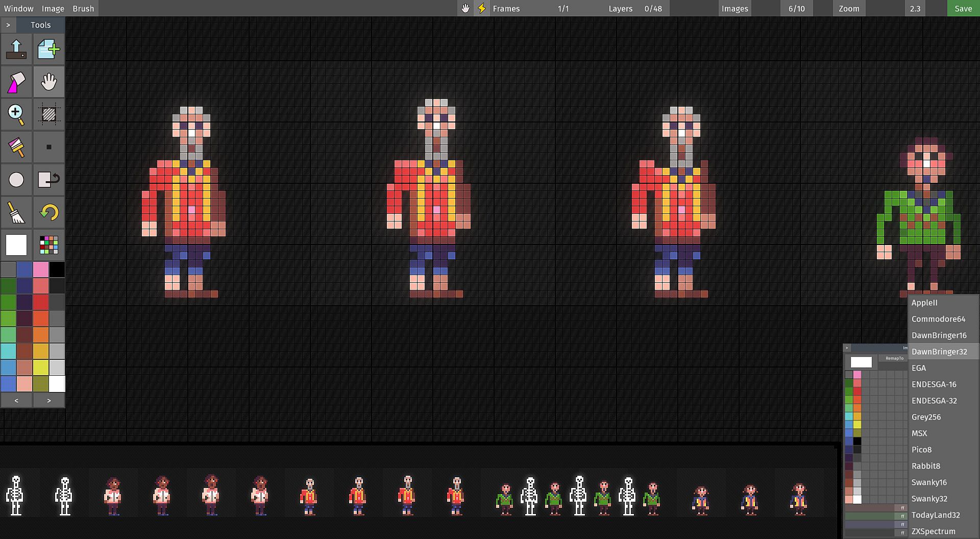Toggle the hand icon in top bar

(465, 8)
